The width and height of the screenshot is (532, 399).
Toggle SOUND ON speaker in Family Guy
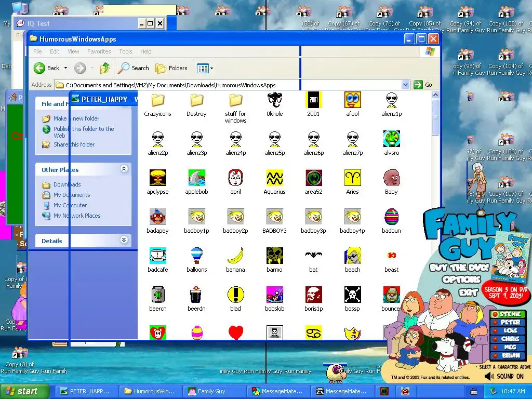tap(489, 376)
